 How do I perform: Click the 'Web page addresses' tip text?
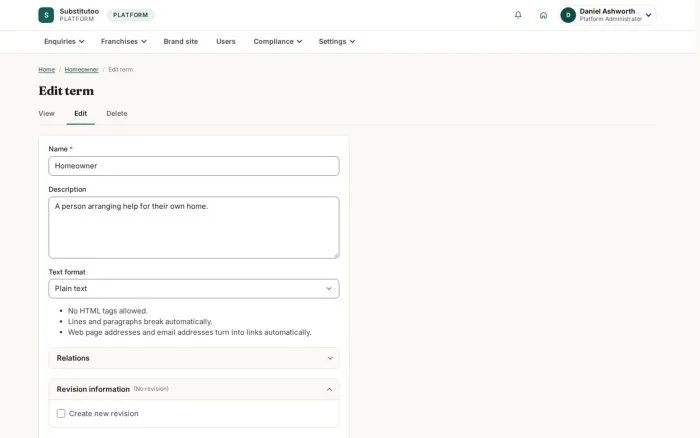tap(190, 332)
